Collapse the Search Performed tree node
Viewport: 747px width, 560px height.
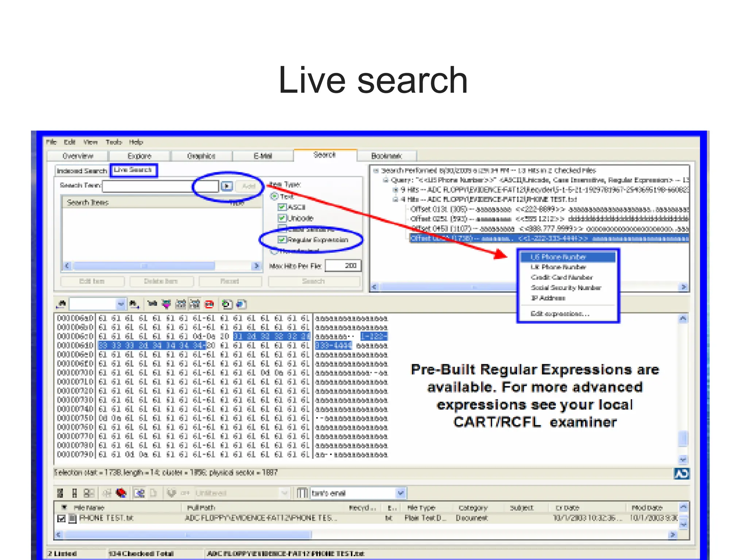(x=376, y=170)
